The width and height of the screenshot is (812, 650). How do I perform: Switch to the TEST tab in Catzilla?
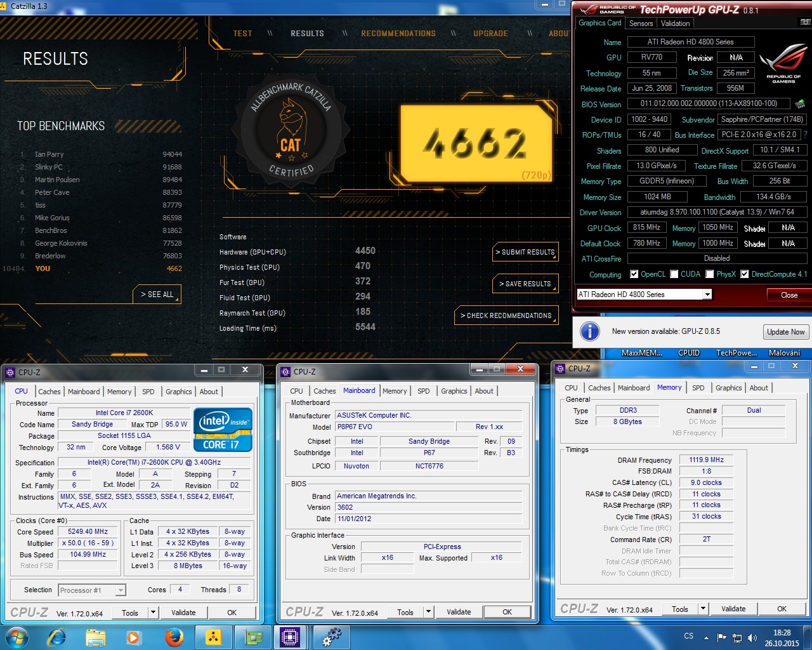(x=242, y=34)
